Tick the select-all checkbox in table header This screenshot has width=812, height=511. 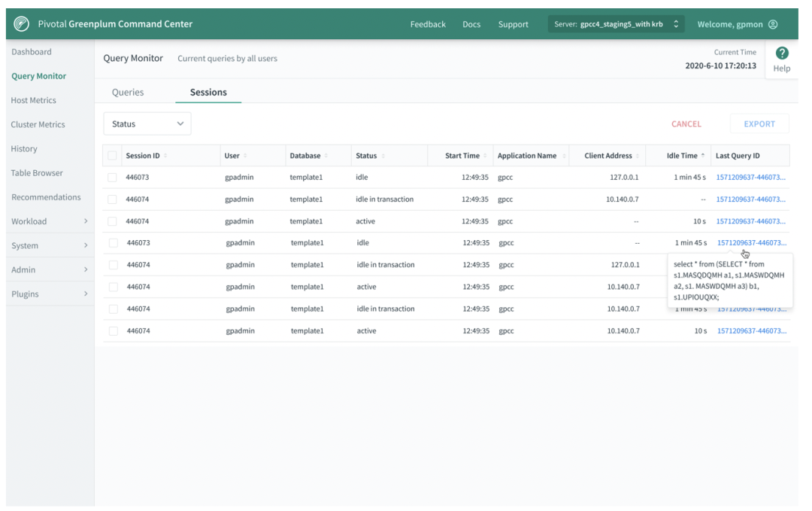112,156
